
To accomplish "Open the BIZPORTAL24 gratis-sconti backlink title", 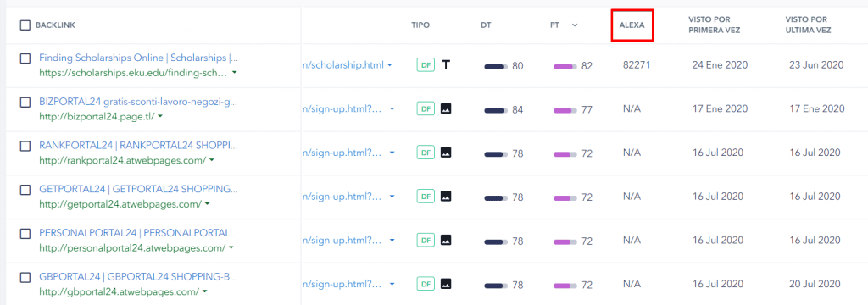I will click(138, 102).
